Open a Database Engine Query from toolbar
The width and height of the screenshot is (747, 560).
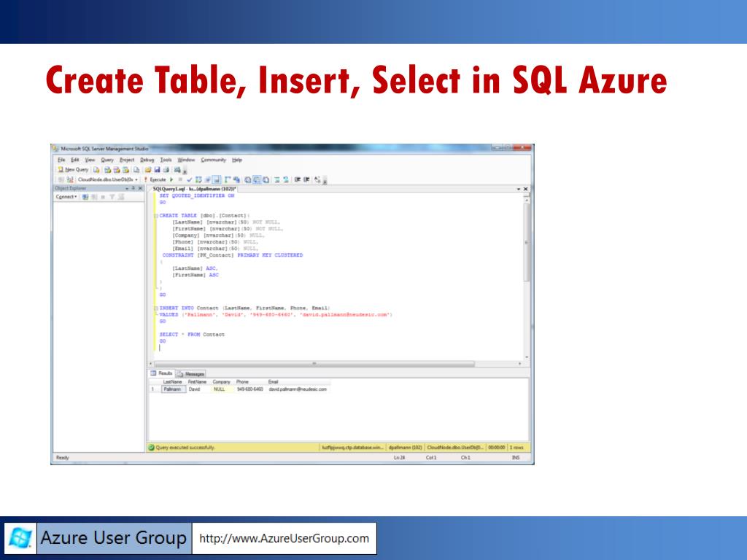click(96, 169)
